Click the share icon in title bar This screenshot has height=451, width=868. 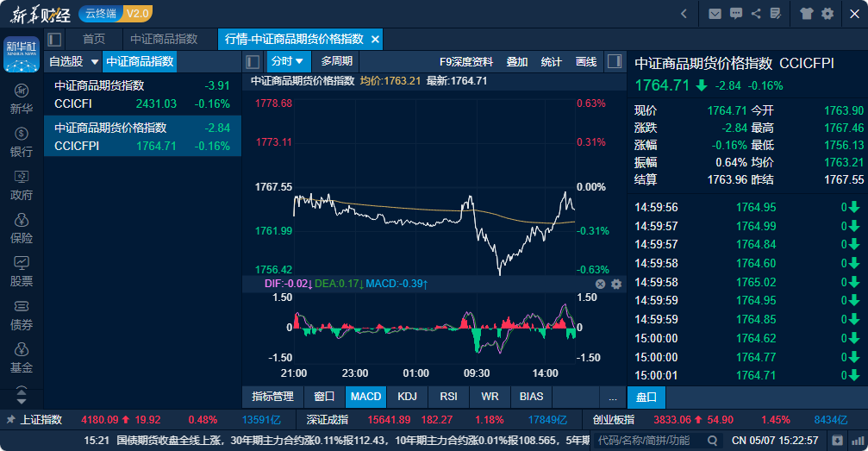(x=756, y=14)
